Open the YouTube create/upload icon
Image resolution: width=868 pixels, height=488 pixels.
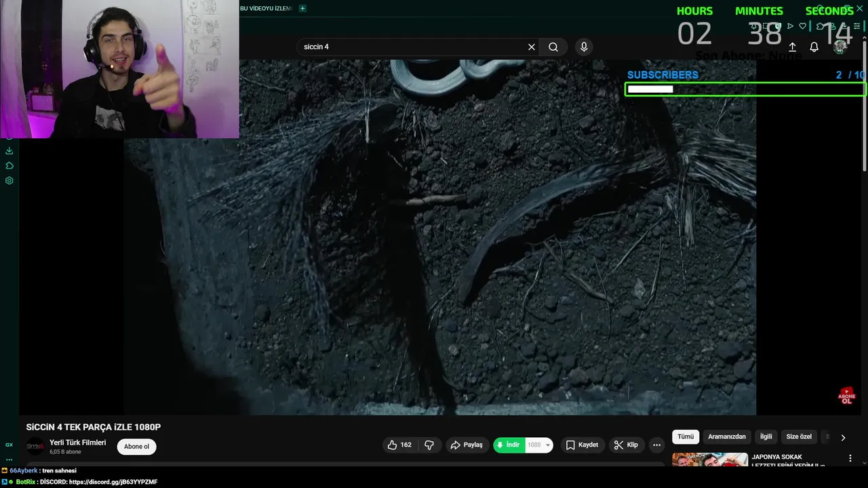click(792, 47)
